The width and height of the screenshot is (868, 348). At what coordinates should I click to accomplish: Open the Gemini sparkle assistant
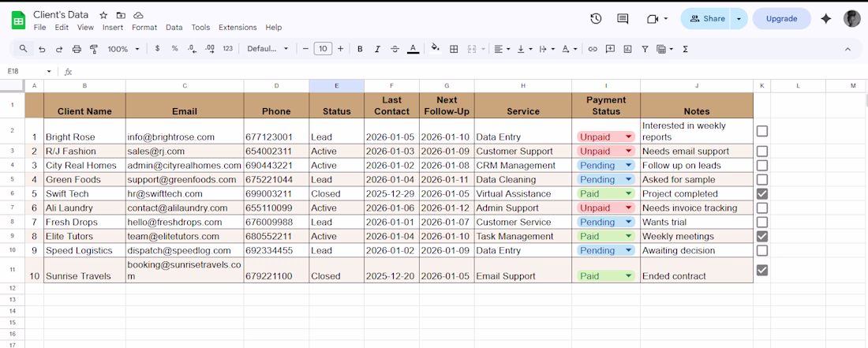(x=826, y=19)
